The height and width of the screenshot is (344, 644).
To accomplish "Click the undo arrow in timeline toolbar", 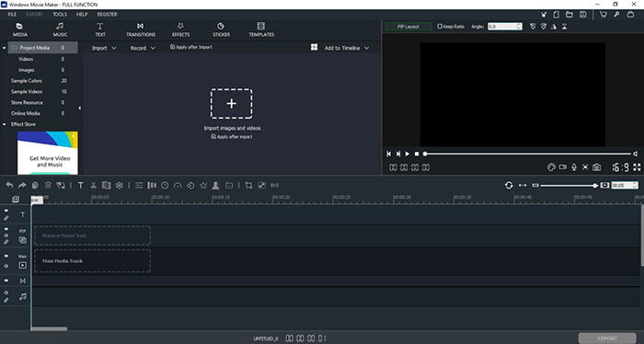I will (9, 186).
